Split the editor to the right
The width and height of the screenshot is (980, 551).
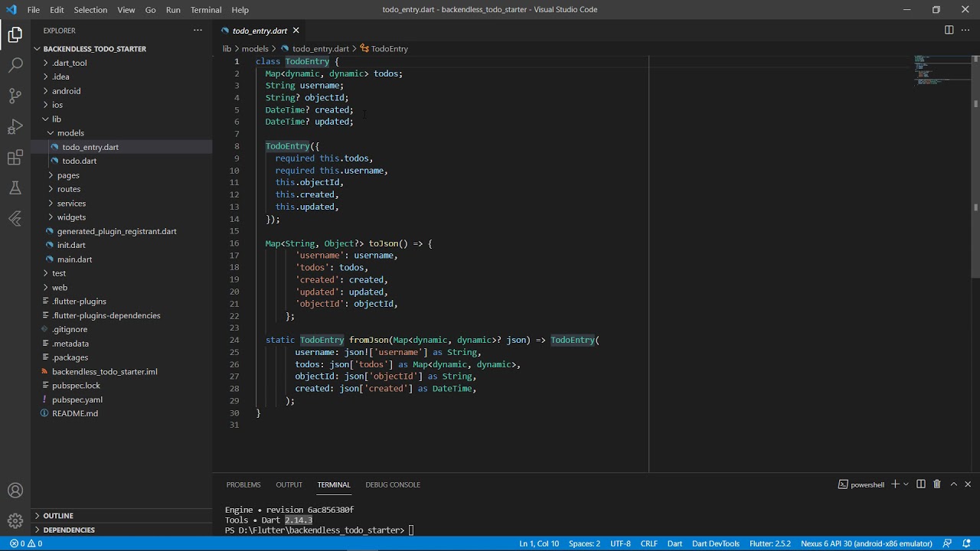click(x=949, y=31)
